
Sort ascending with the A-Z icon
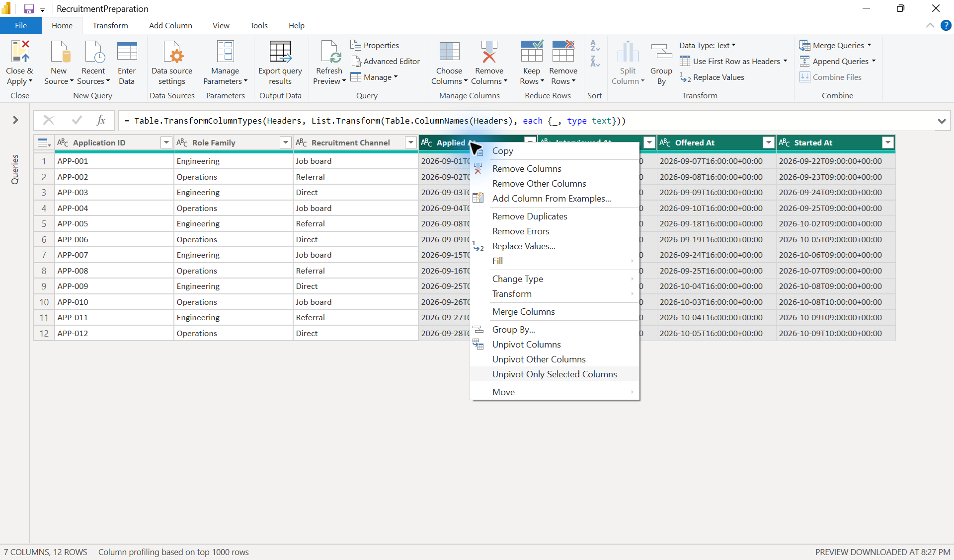(x=595, y=46)
